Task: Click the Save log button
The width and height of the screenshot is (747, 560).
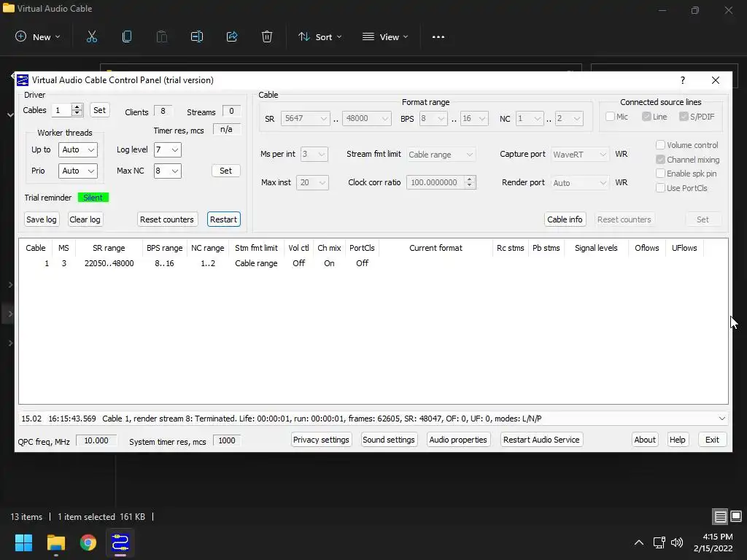Action: (42, 219)
